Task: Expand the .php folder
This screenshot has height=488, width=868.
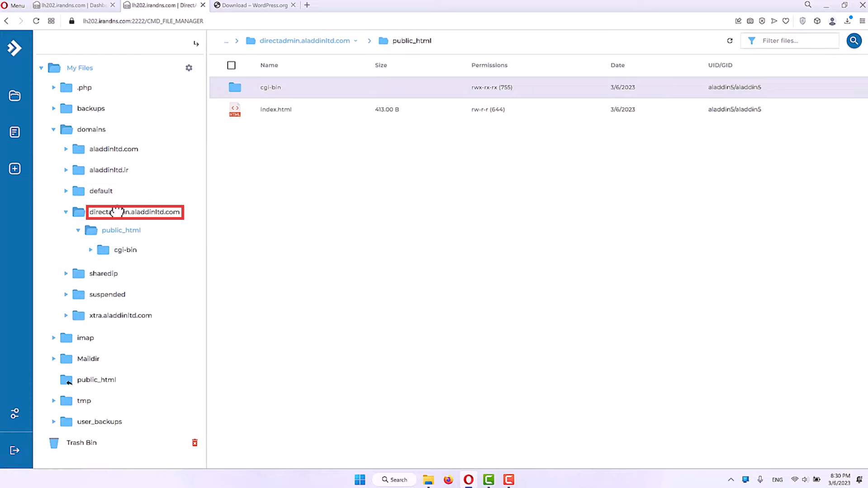Action: [53, 87]
